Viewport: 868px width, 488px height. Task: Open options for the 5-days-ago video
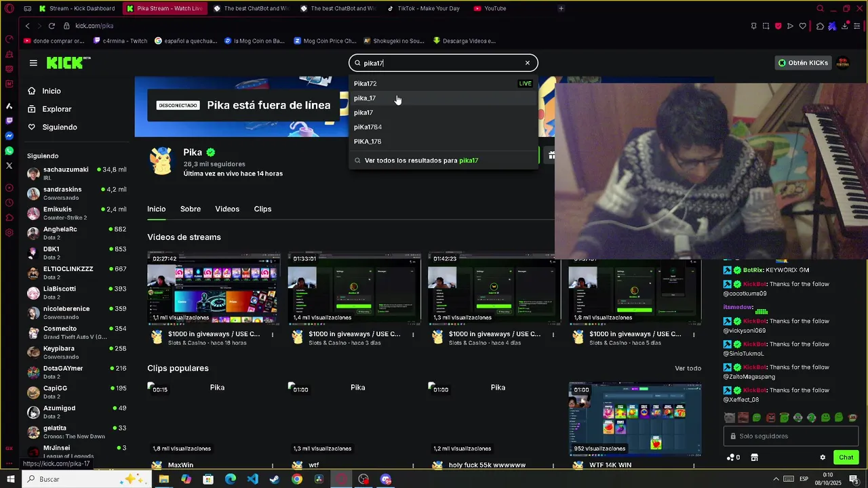tap(694, 335)
